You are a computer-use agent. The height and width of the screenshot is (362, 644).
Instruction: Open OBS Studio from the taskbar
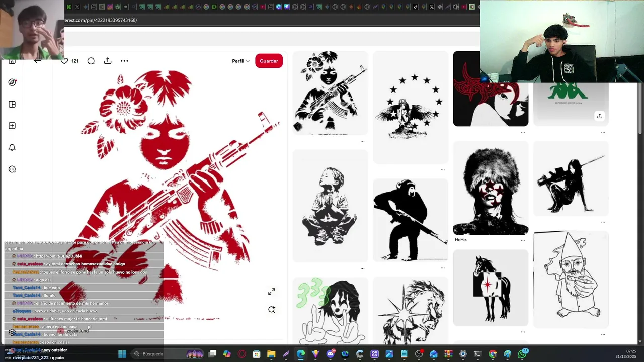tap(419, 354)
